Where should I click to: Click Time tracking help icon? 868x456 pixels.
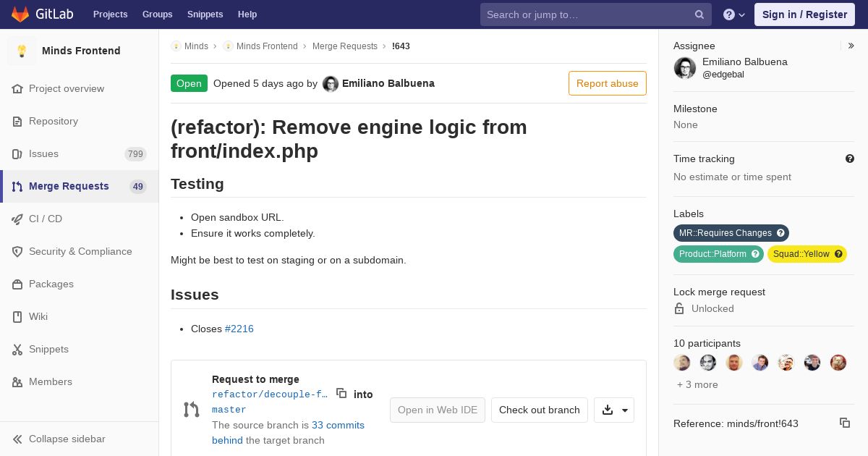(850, 159)
